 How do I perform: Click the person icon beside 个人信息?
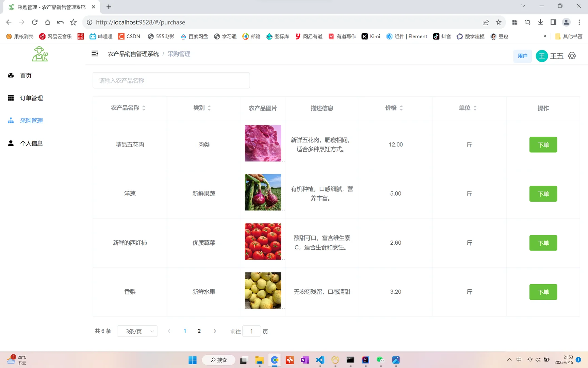click(11, 143)
